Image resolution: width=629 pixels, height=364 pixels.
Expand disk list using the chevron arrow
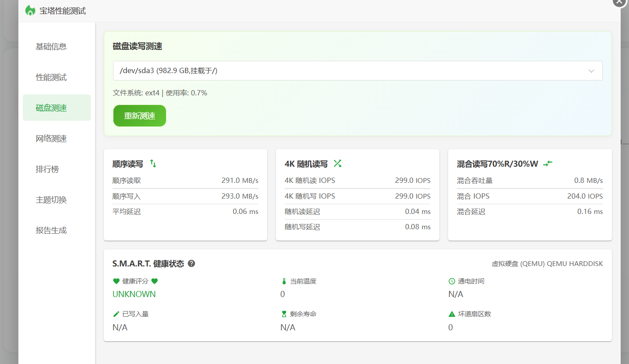tap(591, 71)
